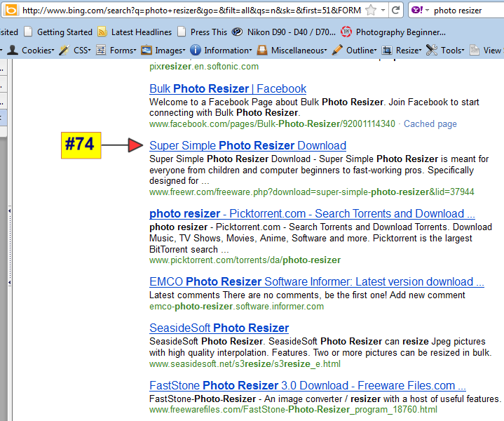504x421 pixels.
Task: Click www.freewarefiles.com FastStone URL text
Action: pyautogui.click(x=293, y=410)
